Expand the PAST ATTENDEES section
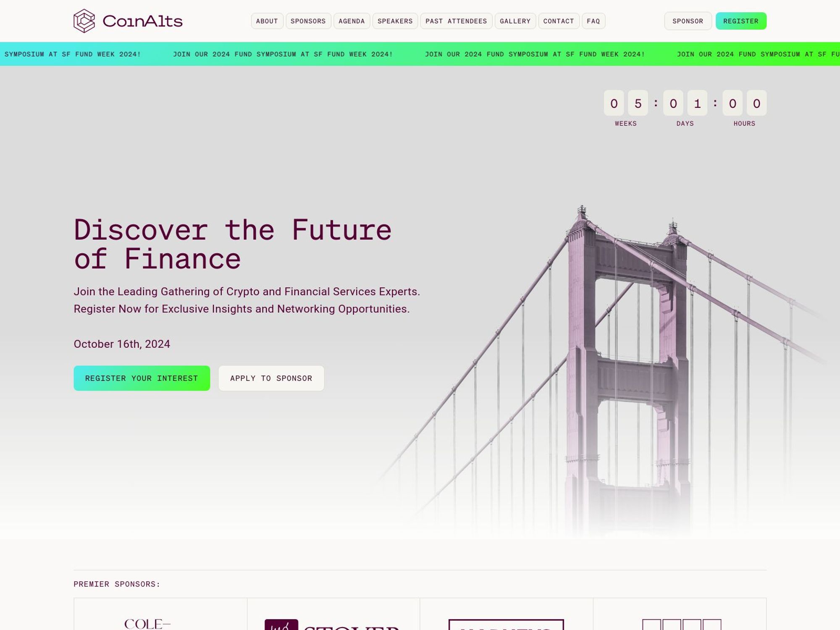Screen dimensions: 840x630 (456, 21)
